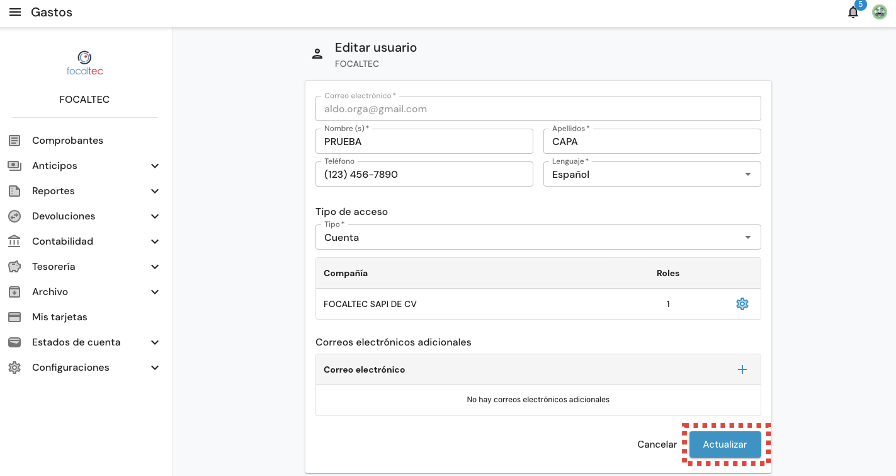The height and width of the screenshot is (476, 896).
Task: Click the FOCALTEC SAPI DE CV company cell
Action: click(370, 304)
